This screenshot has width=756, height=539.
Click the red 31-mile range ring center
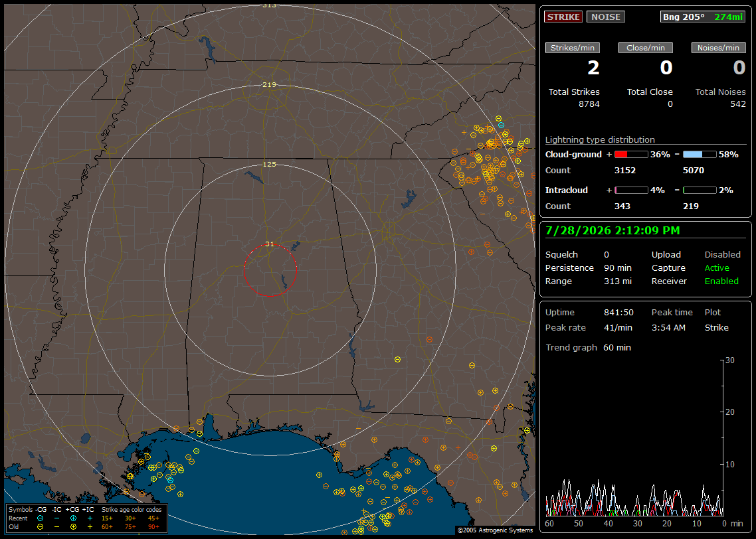click(270, 270)
